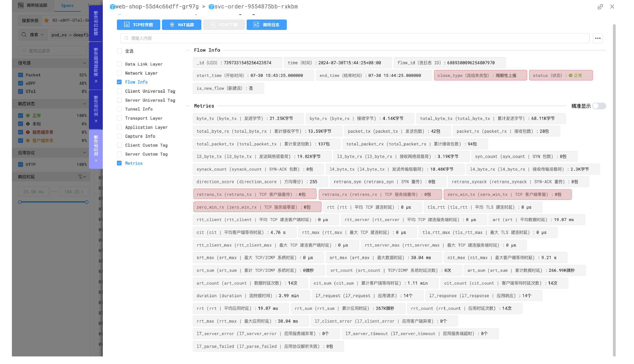Viewport: 634px width, 364px height.
Task: Click the star icon beside search snapshot
Action: [46, 21]
